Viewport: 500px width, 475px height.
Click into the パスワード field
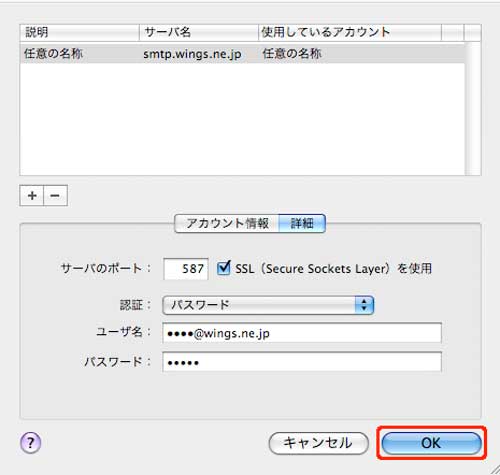click(x=302, y=362)
